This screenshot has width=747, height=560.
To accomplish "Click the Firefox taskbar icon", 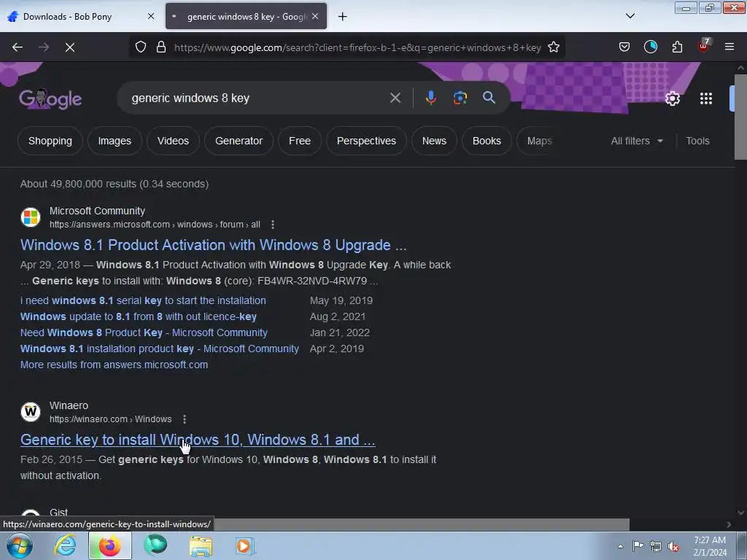I will (x=110, y=545).
